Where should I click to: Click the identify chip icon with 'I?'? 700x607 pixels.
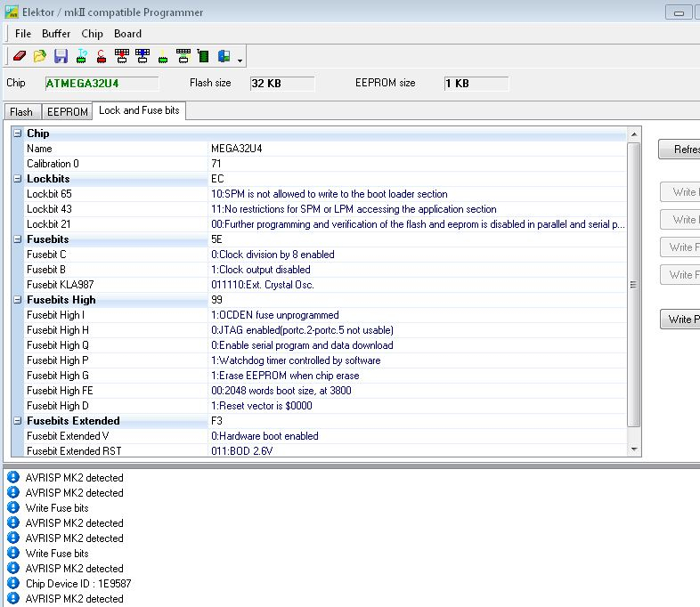pos(81,56)
